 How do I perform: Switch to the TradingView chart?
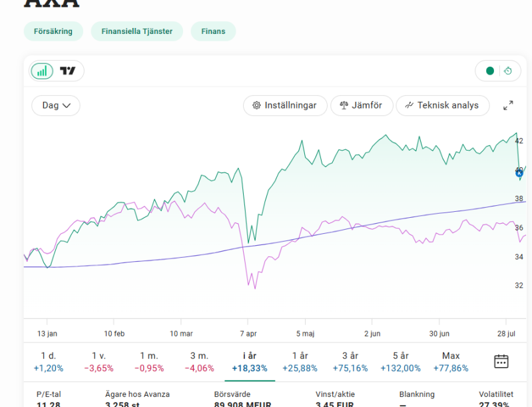pos(68,71)
